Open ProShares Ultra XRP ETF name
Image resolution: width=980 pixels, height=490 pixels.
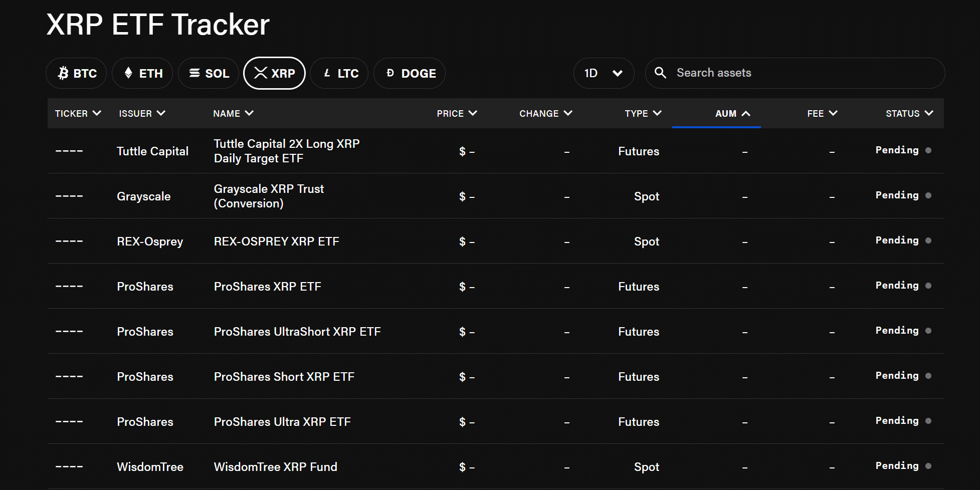pos(282,422)
